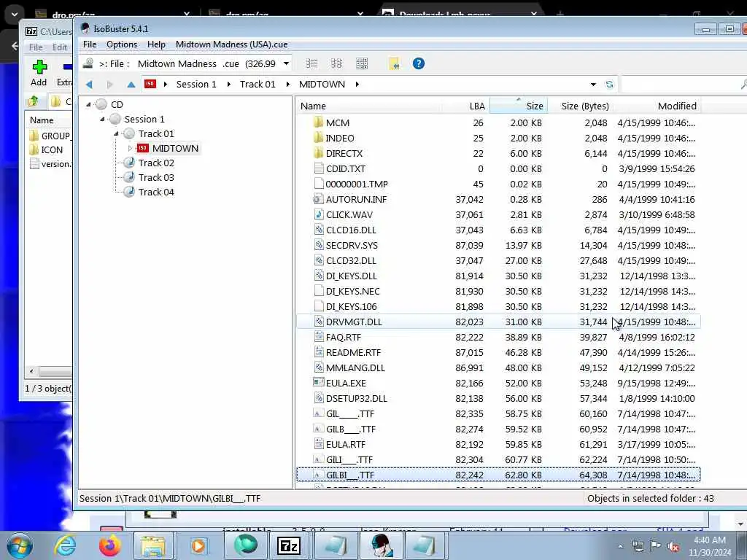Click the extract-to-folder toolbar icon
The height and width of the screenshot is (560, 747).
coord(395,64)
